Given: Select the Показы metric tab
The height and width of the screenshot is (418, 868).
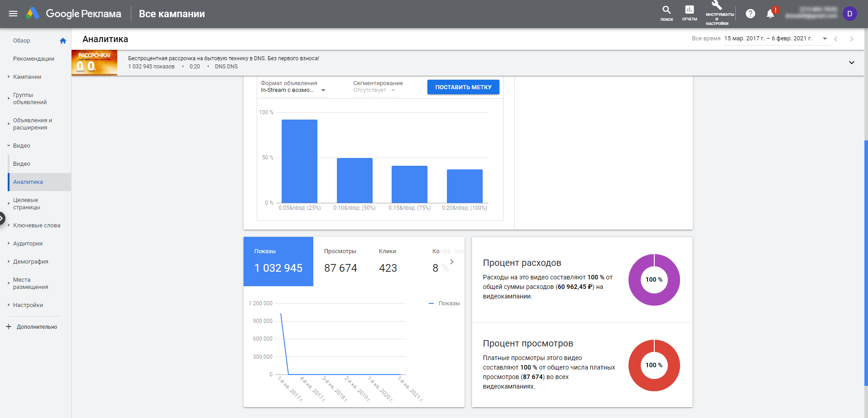Looking at the screenshot, I should click(278, 261).
